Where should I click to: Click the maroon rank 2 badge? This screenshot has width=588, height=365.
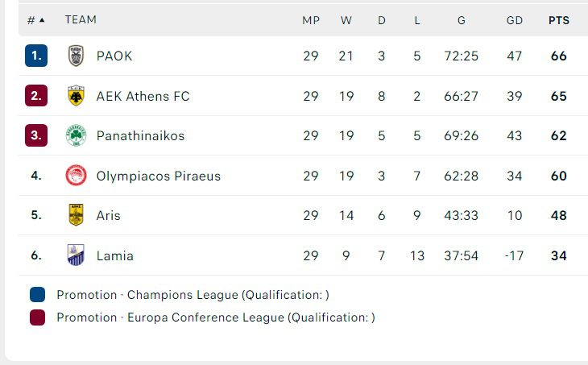pos(36,96)
